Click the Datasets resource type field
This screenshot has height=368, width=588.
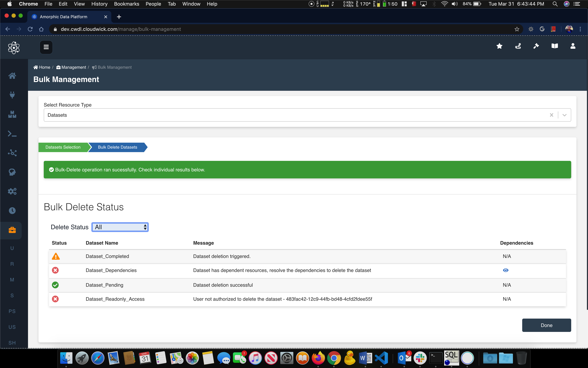coord(307,115)
